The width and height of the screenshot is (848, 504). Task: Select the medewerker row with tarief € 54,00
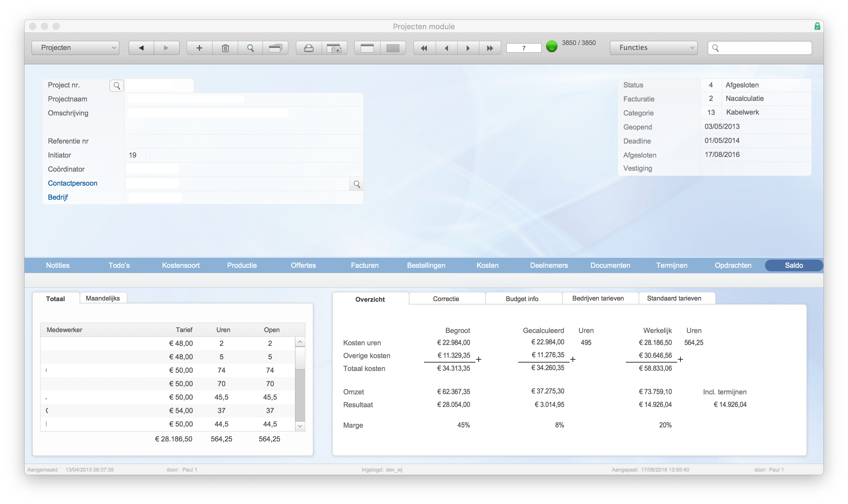pyautogui.click(x=168, y=410)
